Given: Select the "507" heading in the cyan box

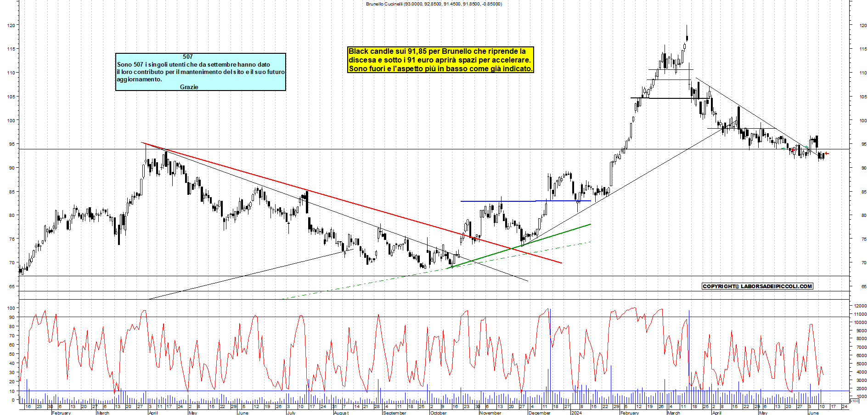Looking at the screenshot, I should pyautogui.click(x=188, y=57).
